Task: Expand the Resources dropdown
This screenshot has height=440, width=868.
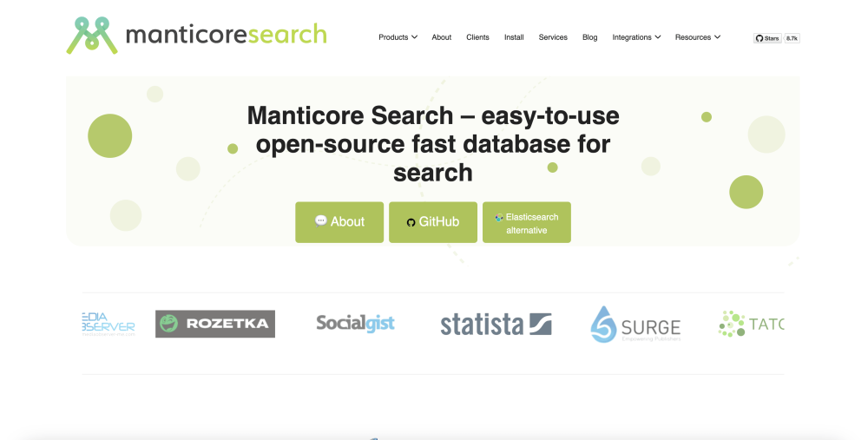Action: [x=698, y=37]
